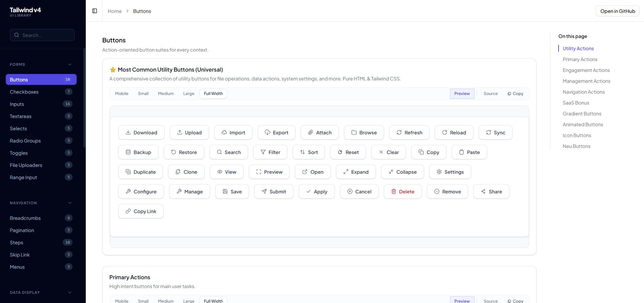Click the Import cloud button
The image size is (644, 303).
tap(233, 132)
